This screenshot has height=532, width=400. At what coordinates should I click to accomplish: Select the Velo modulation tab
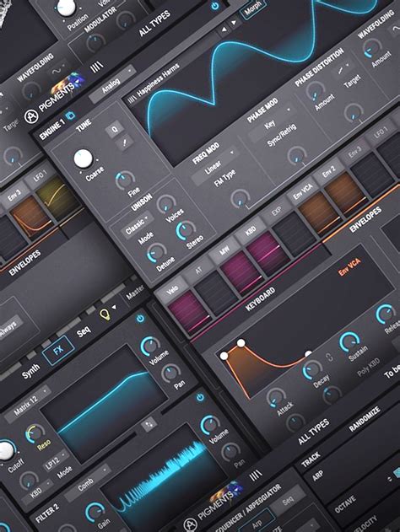point(172,289)
